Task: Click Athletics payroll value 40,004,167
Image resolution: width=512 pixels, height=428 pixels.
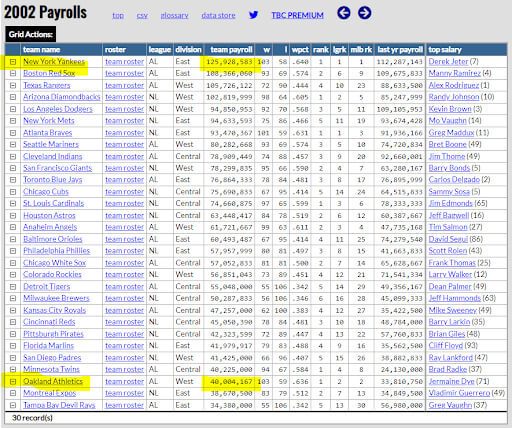Action: [x=231, y=382]
